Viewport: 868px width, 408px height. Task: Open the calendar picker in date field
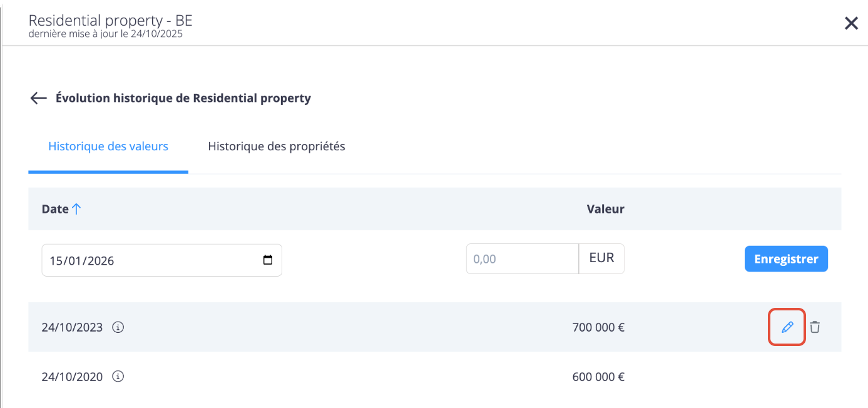coord(268,260)
